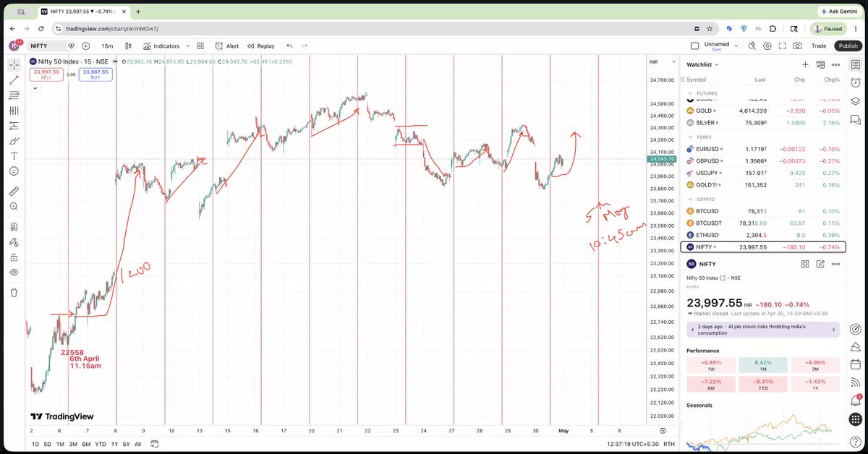The image size is (868, 454).
Task: Select the trend line drawing tool
Action: tap(14, 80)
